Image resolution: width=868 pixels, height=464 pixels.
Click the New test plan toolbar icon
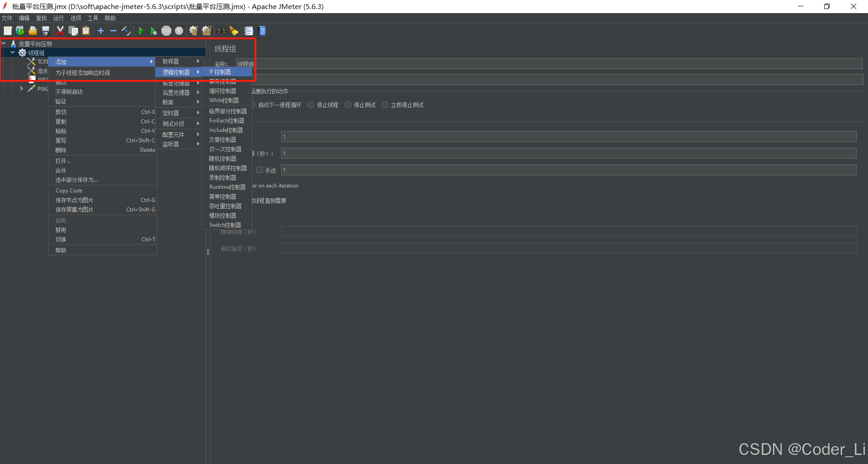point(8,31)
